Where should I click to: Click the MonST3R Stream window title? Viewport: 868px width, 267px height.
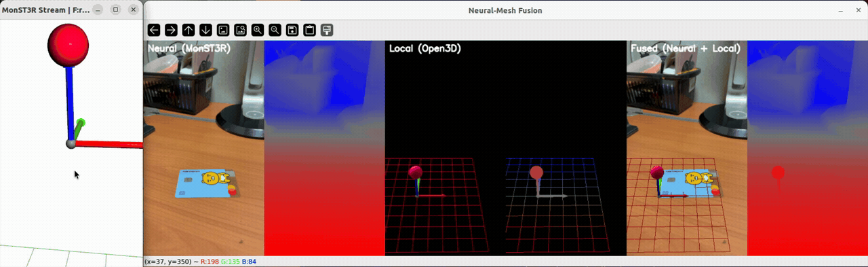(46, 10)
